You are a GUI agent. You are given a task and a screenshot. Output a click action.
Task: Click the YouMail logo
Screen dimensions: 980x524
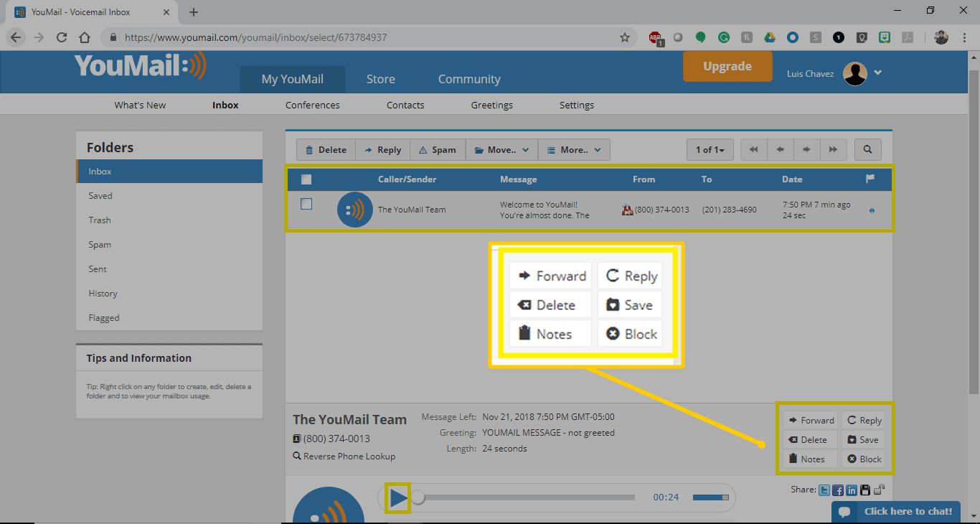click(x=141, y=65)
